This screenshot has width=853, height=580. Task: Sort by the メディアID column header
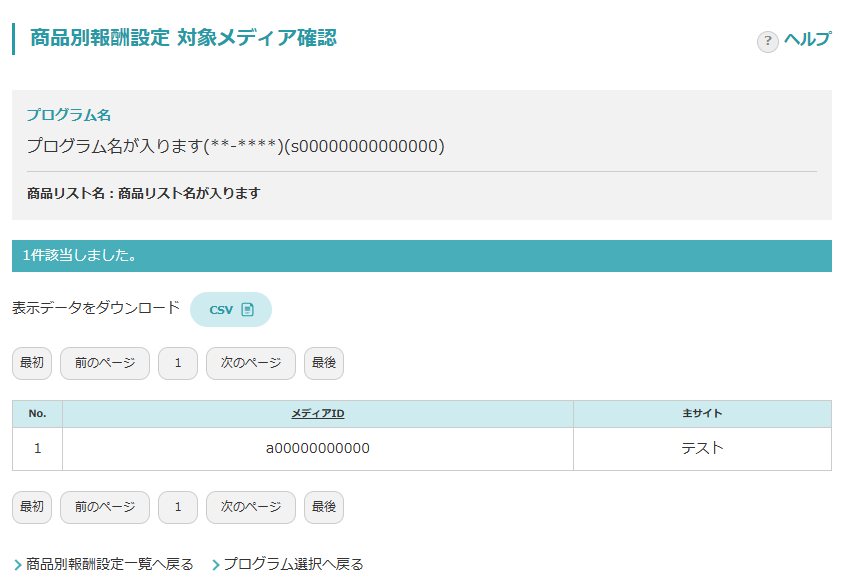pos(317,414)
